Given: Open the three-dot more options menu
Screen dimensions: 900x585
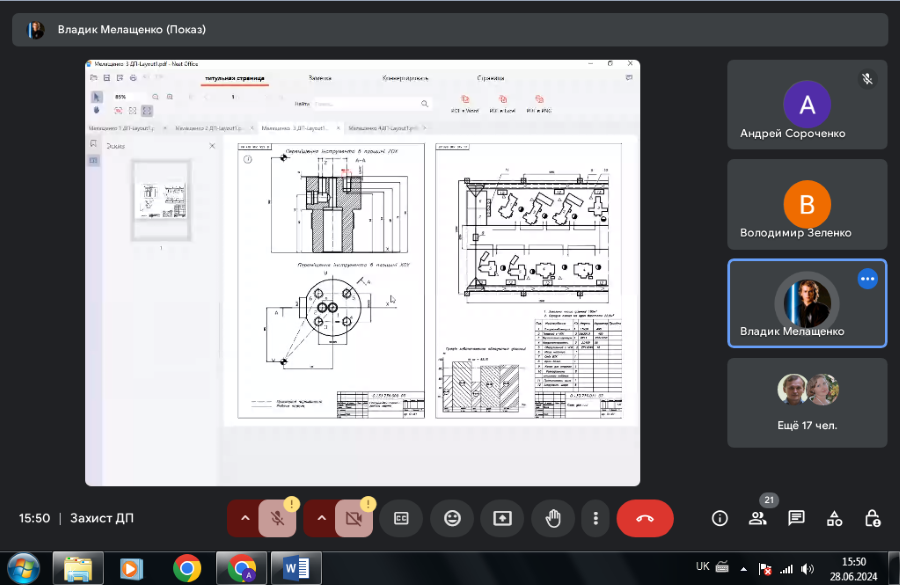Looking at the screenshot, I should 595,518.
